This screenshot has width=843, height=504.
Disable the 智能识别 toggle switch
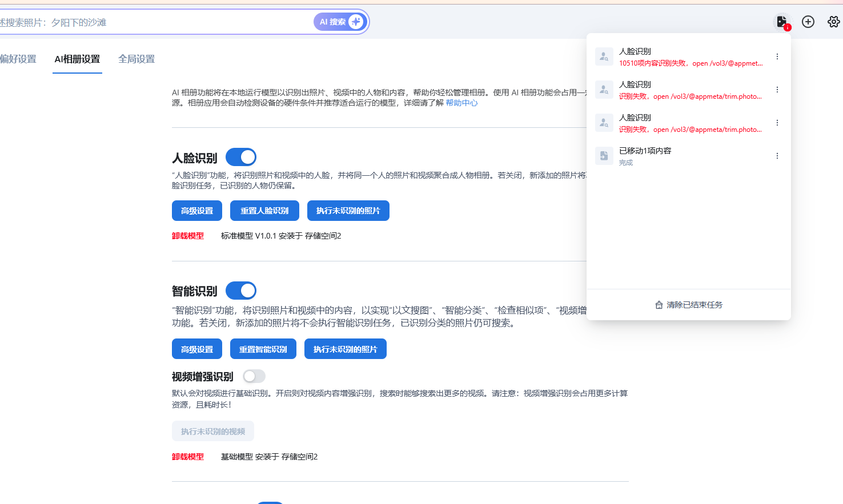(x=240, y=290)
